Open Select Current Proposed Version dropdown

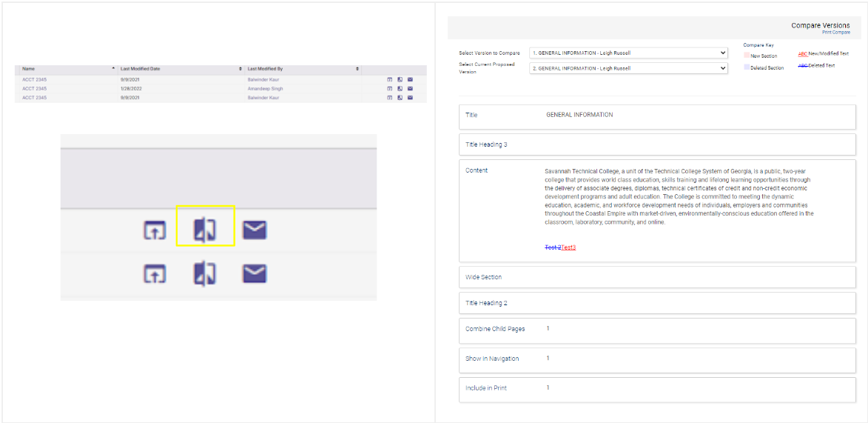(x=628, y=68)
